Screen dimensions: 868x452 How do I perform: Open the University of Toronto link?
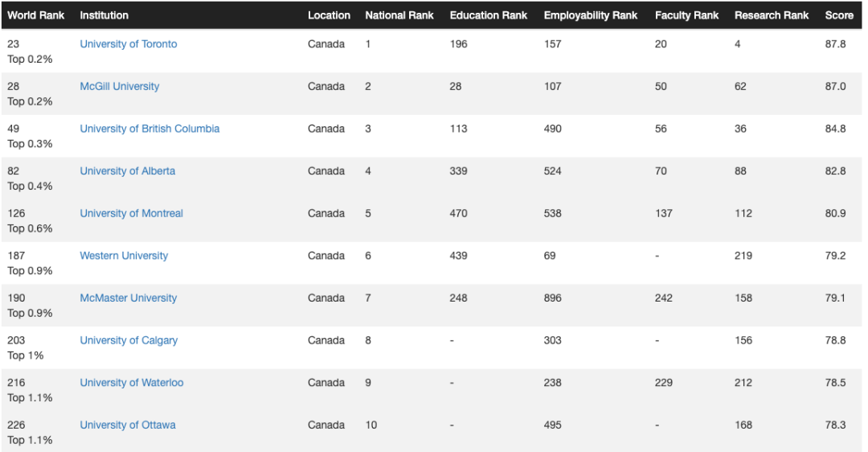tap(129, 43)
